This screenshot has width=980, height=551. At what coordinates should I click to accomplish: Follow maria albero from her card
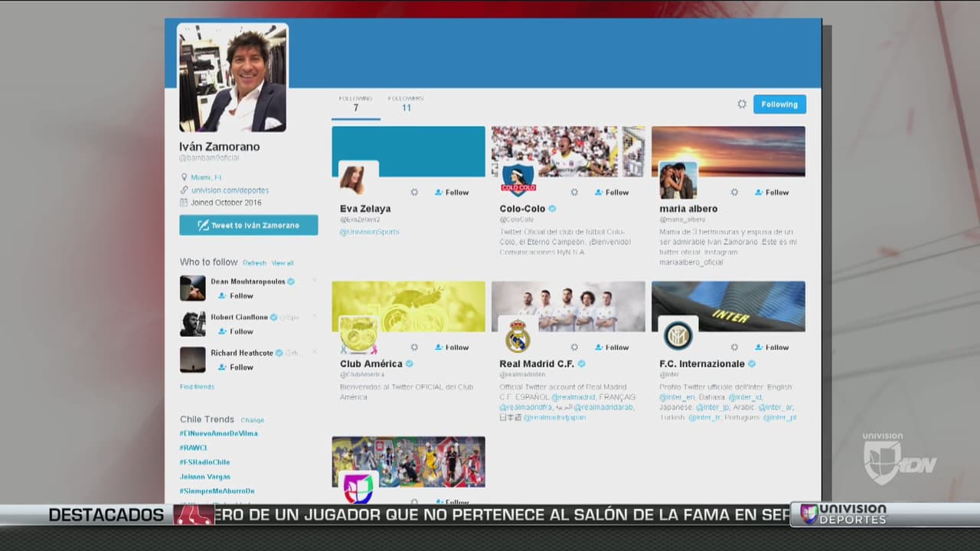pyautogui.click(x=772, y=193)
